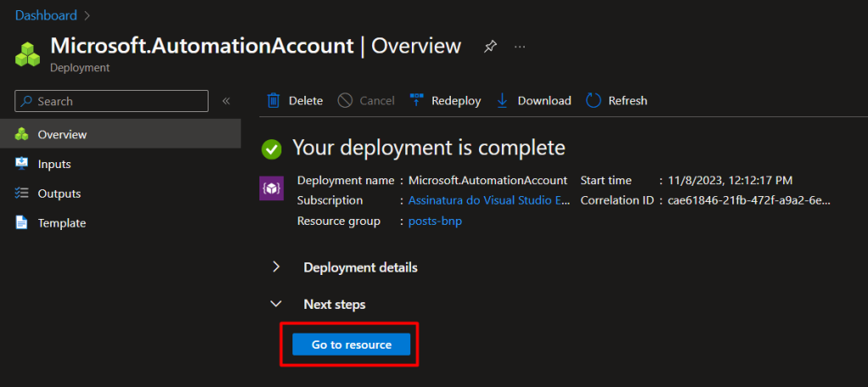This screenshot has height=387, width=868.
Task: Open the Assinatura do Visual Studio subscription link
Action: (489, 200)
